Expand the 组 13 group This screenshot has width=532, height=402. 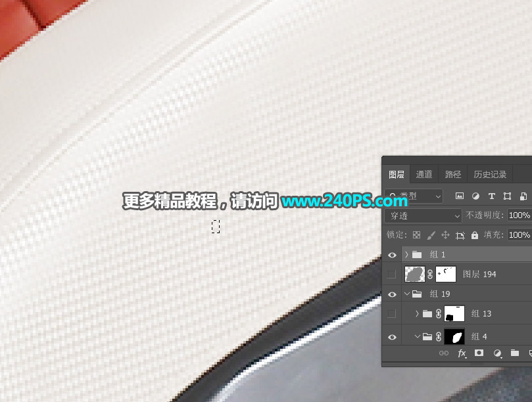tap(417, 314)
